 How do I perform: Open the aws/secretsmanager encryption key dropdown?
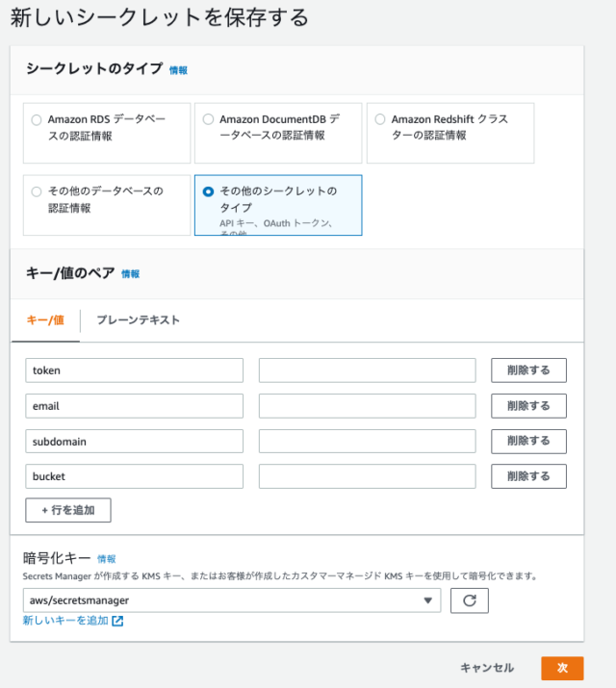coord(232,600)
